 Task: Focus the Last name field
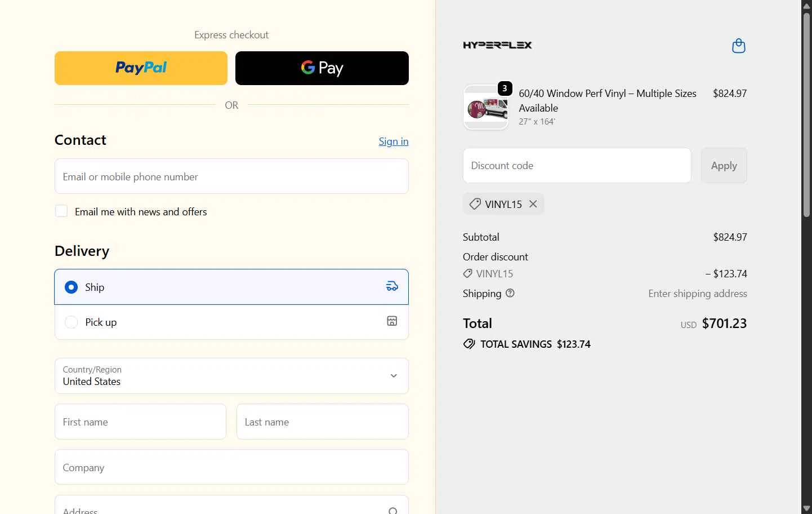(323, 422)
